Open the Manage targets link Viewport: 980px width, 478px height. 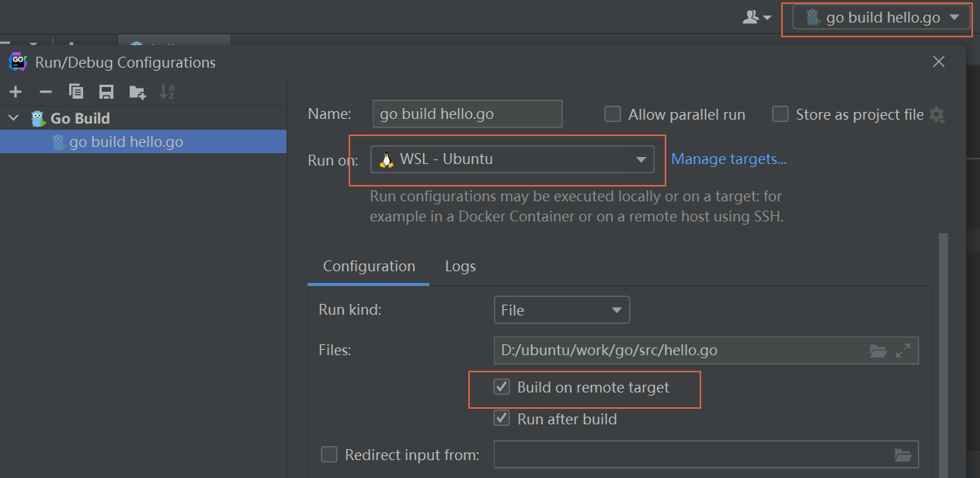pyautogui.click(x=728, y=159)
